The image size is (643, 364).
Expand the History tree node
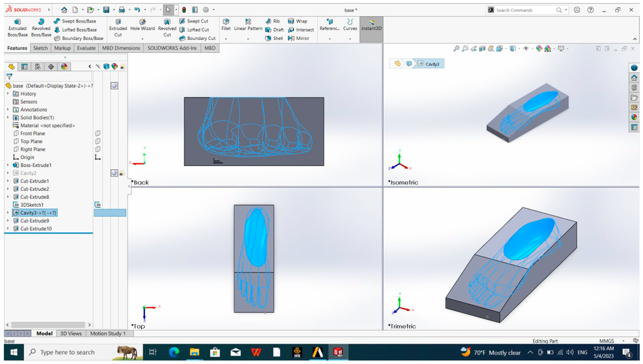click(x=8, y=94)
